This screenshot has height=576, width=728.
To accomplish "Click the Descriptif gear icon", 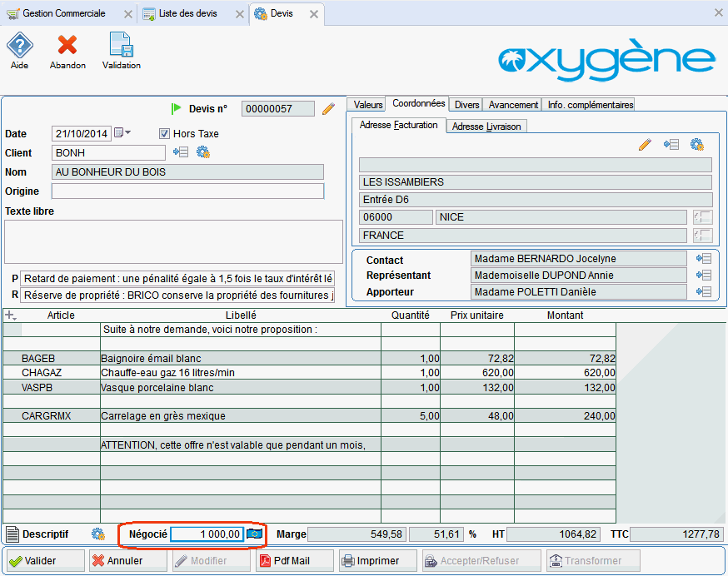I will 98,534.
